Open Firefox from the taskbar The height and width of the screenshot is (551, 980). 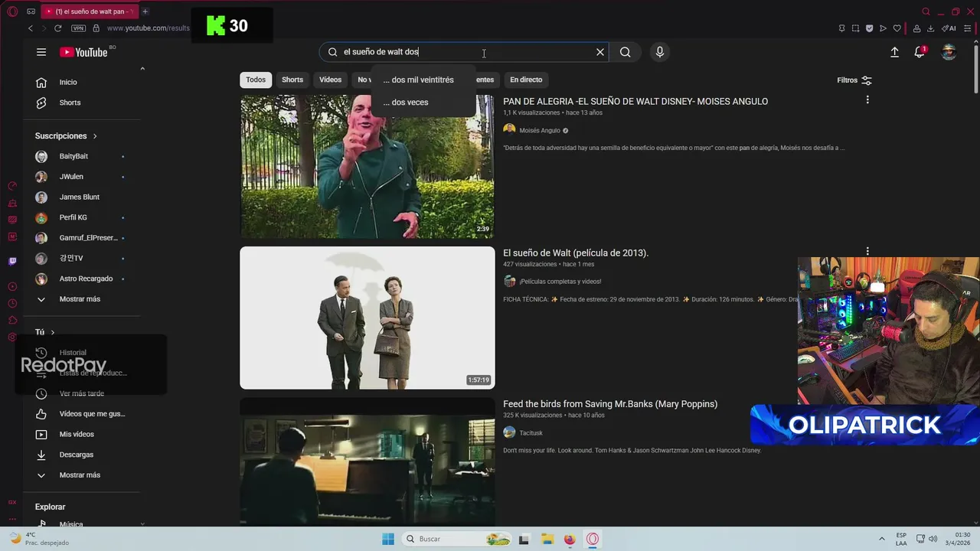click(x=570, y=539)
